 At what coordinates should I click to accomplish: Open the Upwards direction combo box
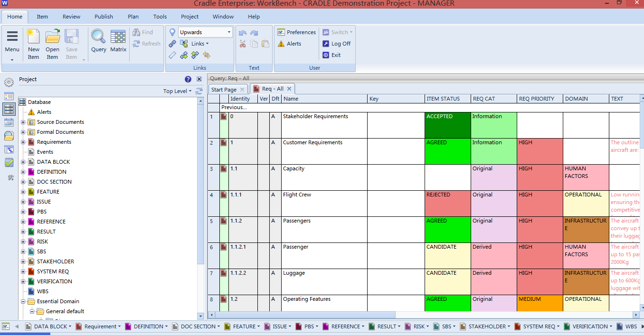click(x=205, y=32)
